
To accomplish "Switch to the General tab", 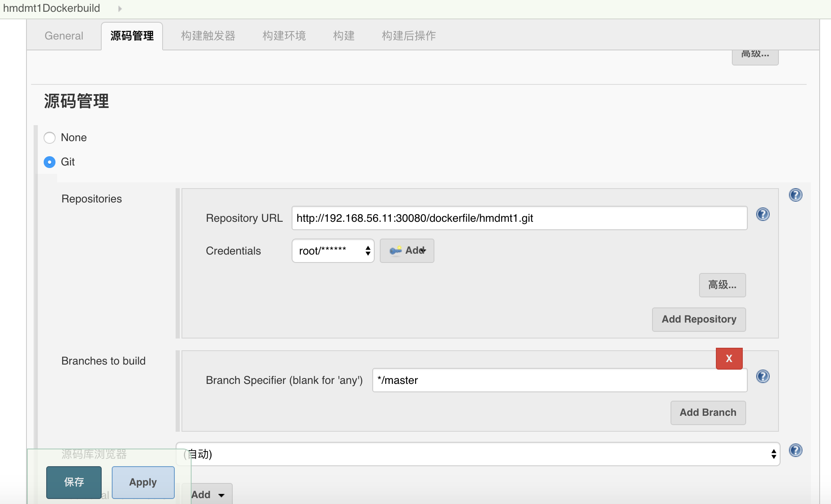I will point(64,36).
